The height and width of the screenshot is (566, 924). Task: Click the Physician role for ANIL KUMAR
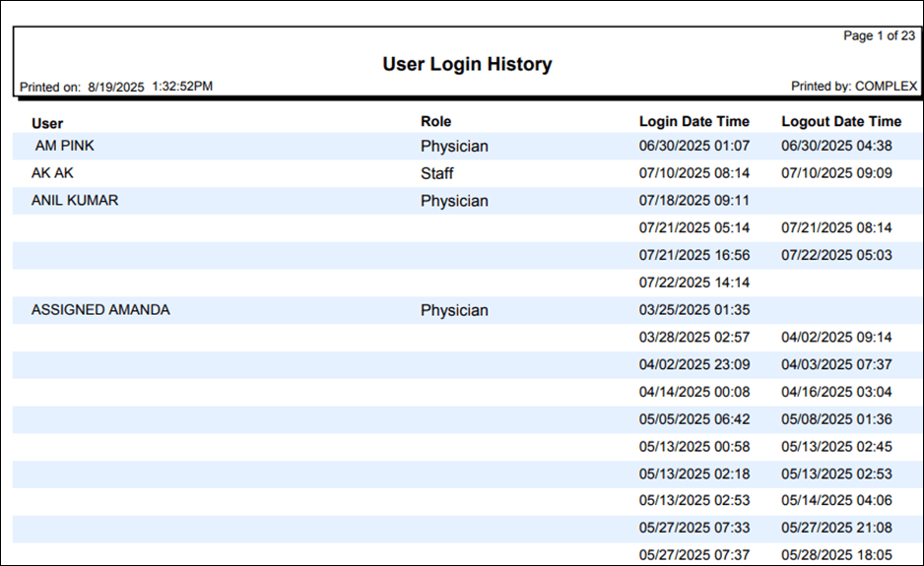coord(454,201)
